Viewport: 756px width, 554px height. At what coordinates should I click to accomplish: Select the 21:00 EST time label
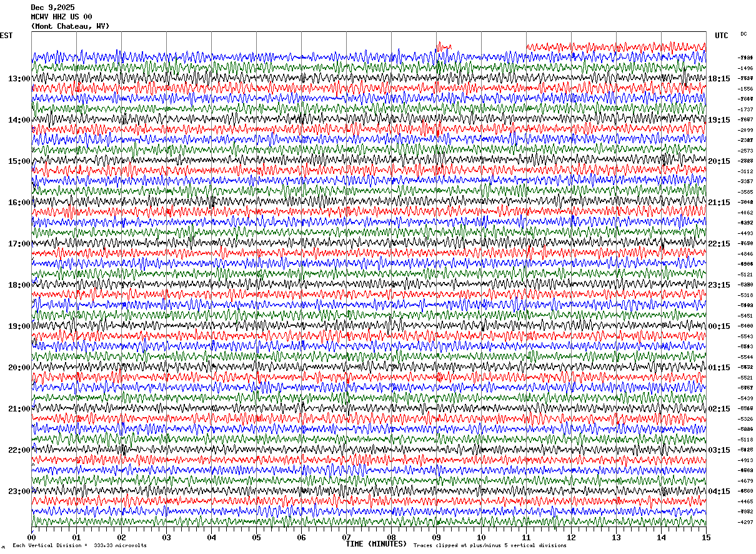pos(19,409)
